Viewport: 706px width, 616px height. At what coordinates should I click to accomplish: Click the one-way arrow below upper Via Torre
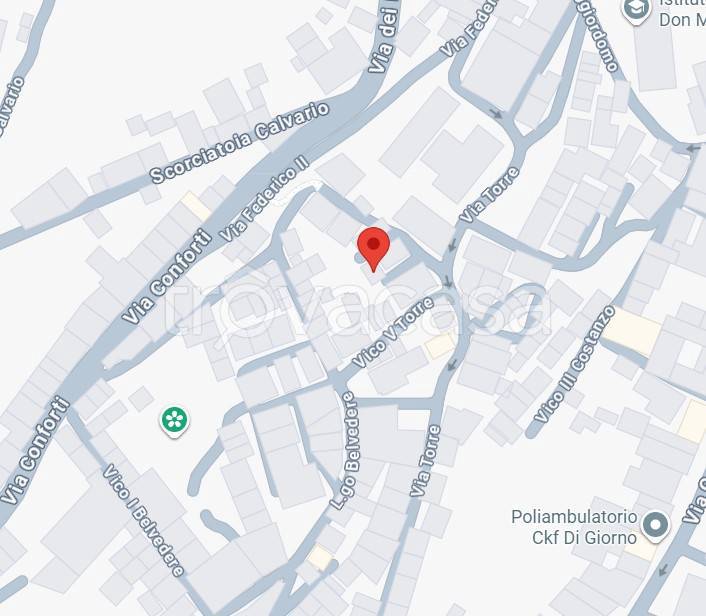(453, 245)
